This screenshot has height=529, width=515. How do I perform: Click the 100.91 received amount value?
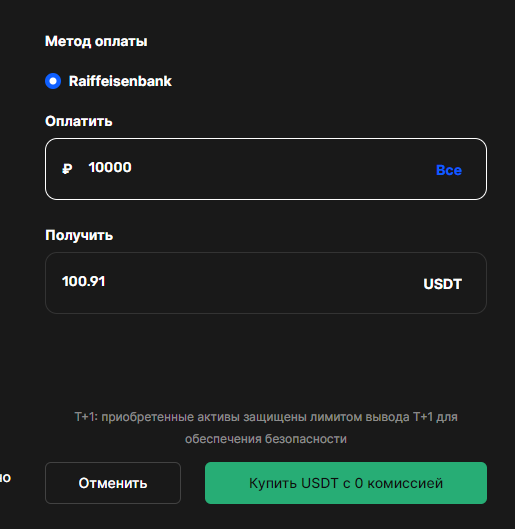(84, 281)
